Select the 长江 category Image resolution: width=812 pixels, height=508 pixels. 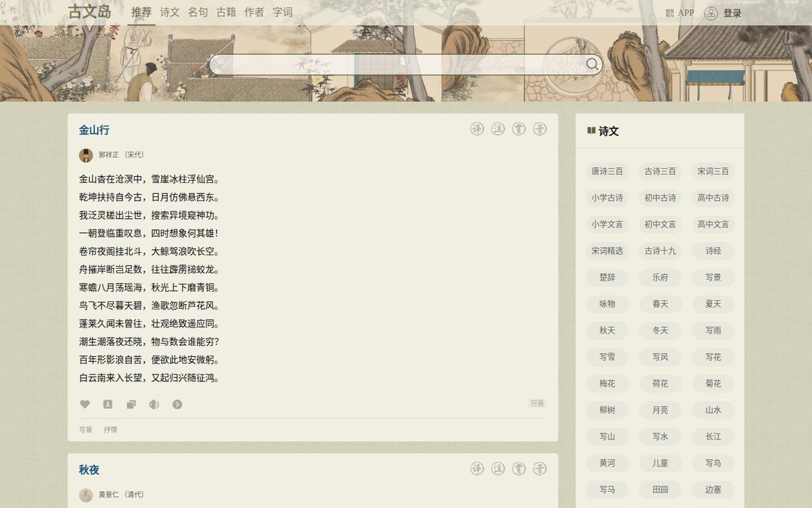click(713, 436)
